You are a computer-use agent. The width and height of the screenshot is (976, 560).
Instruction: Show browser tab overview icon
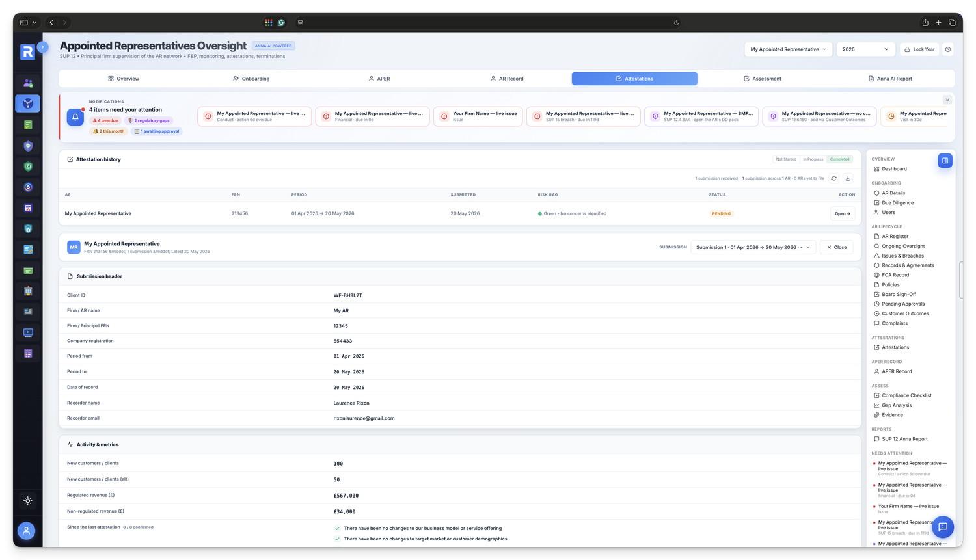coord(952,22)
